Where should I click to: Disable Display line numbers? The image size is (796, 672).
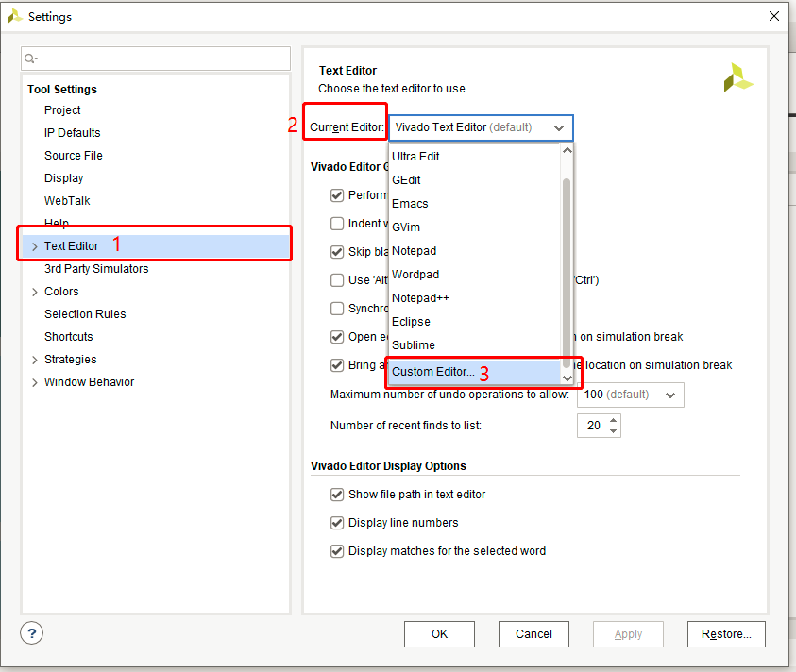pyautogui.click(x=337, y=523)
